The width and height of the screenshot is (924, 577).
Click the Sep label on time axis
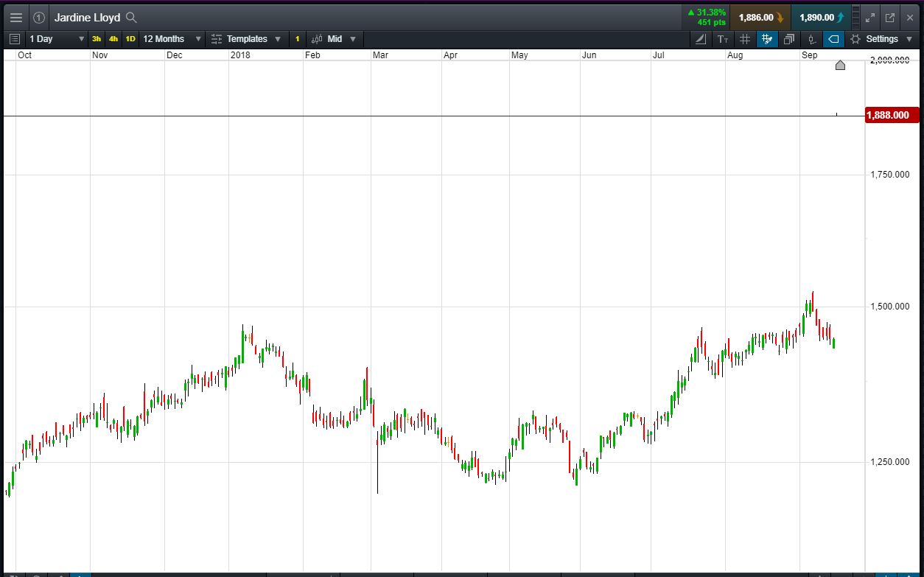809,55
